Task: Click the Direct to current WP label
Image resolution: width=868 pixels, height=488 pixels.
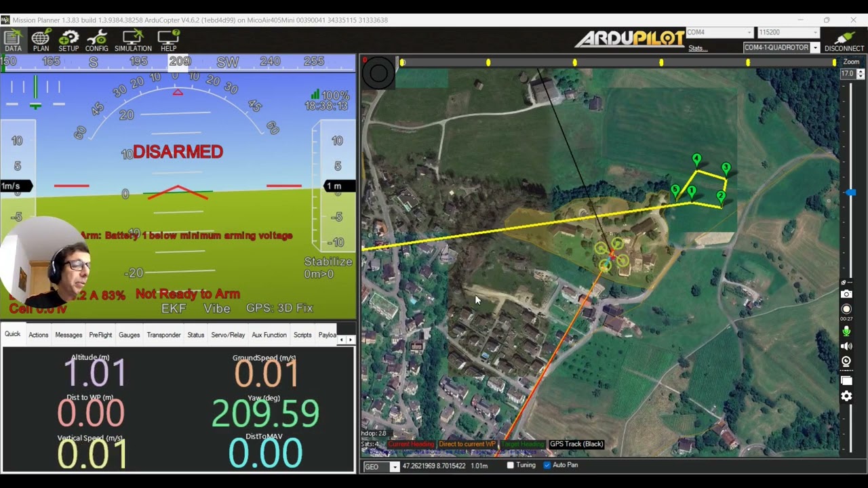Action: (x=467, y=445)
